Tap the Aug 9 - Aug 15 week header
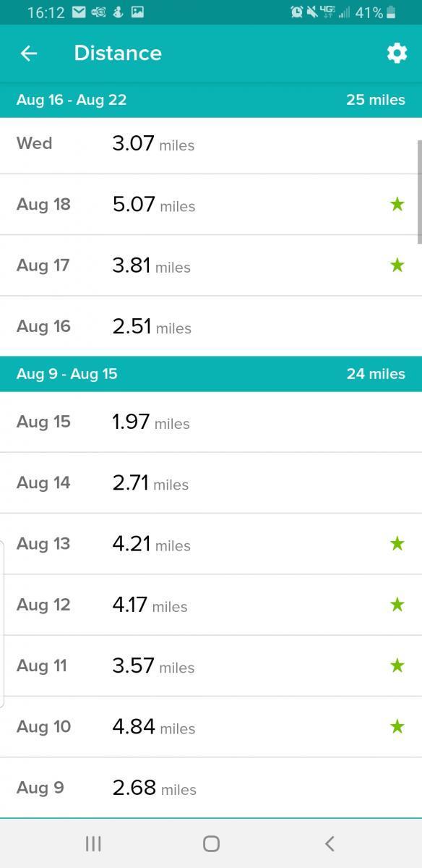The width and height of the screenshot is (422, 868). click(x=211, y=374)
